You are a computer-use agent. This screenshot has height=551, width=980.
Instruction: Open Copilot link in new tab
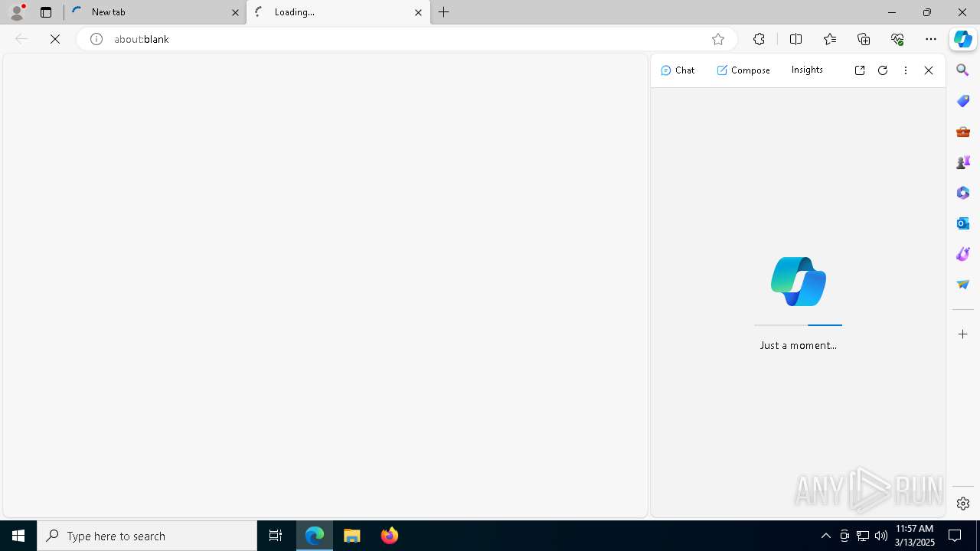tap(860, 70)
